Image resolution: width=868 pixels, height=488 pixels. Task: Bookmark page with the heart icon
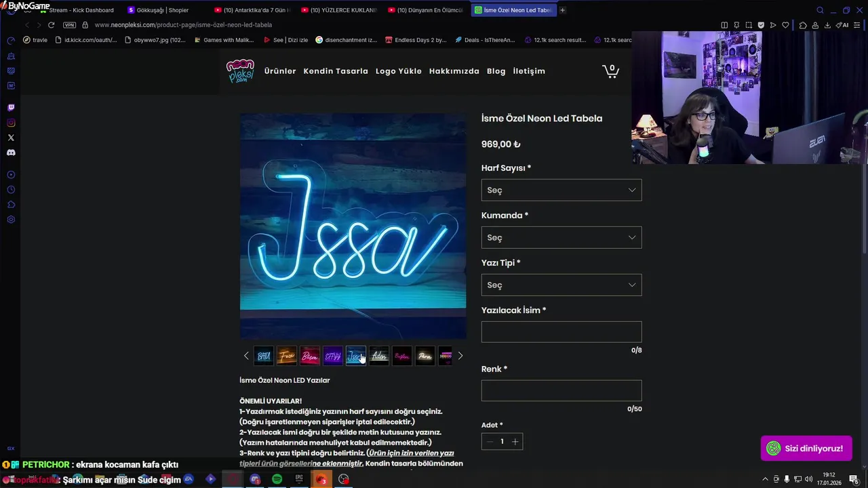click(785, 25)
